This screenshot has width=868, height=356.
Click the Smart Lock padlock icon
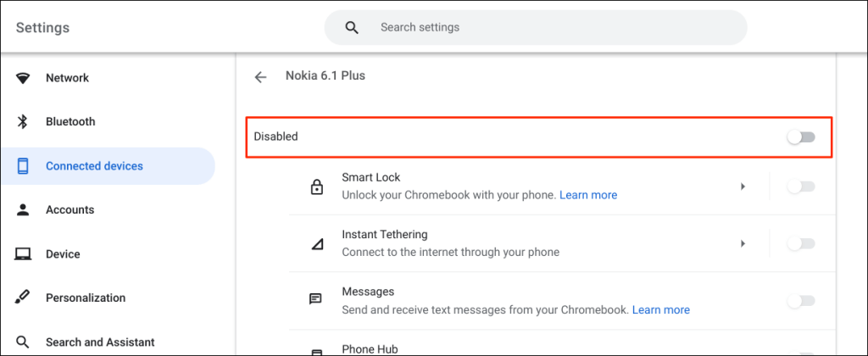point(316,186)
